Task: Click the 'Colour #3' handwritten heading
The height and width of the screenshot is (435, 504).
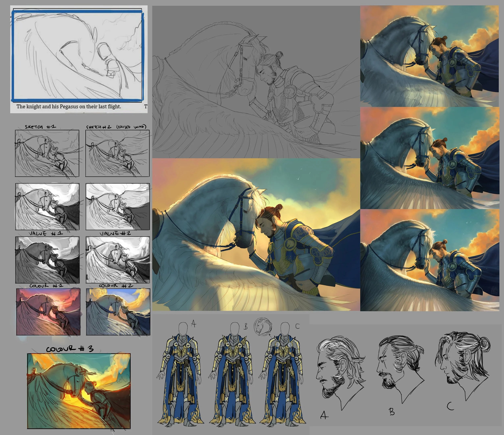Action: point(70,349)
